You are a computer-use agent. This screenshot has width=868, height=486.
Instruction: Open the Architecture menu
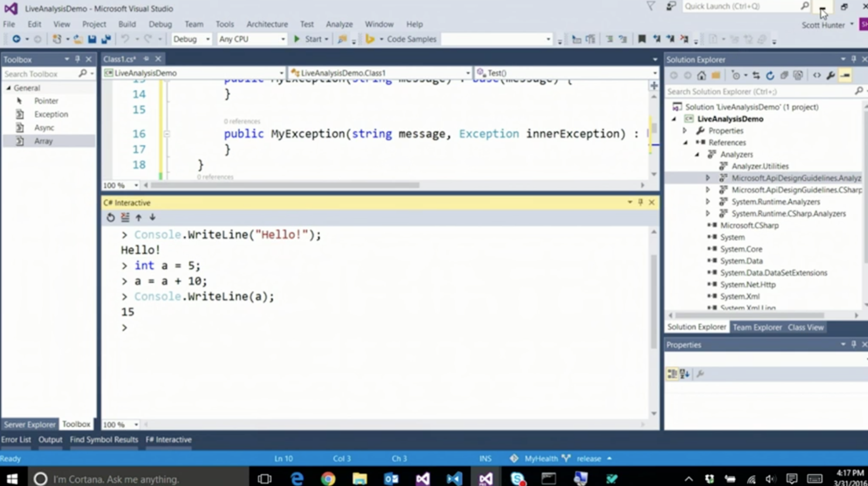click(x=267, y=24)
